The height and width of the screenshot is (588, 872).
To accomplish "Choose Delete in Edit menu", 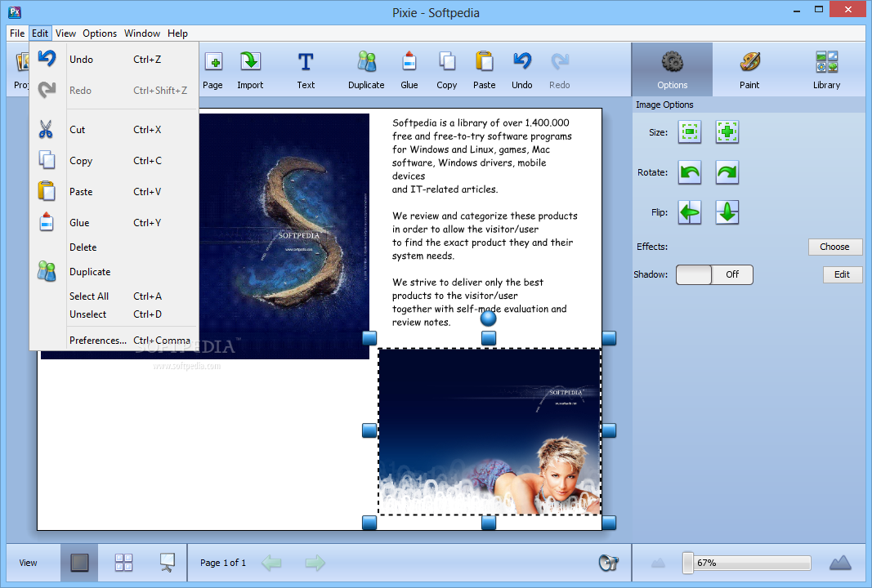I will (114, 247).
